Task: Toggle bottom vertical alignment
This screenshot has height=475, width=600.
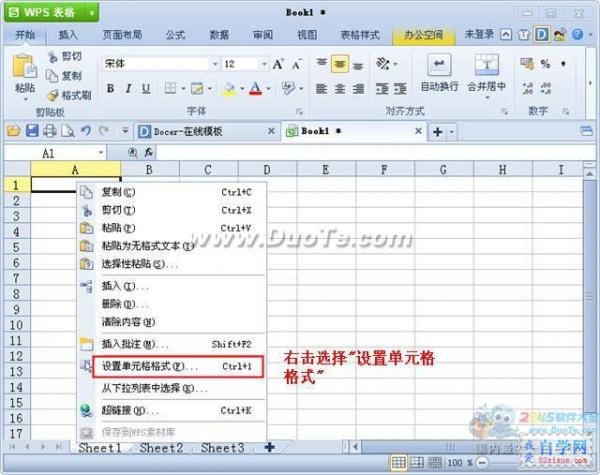Action: click(358, 66)
